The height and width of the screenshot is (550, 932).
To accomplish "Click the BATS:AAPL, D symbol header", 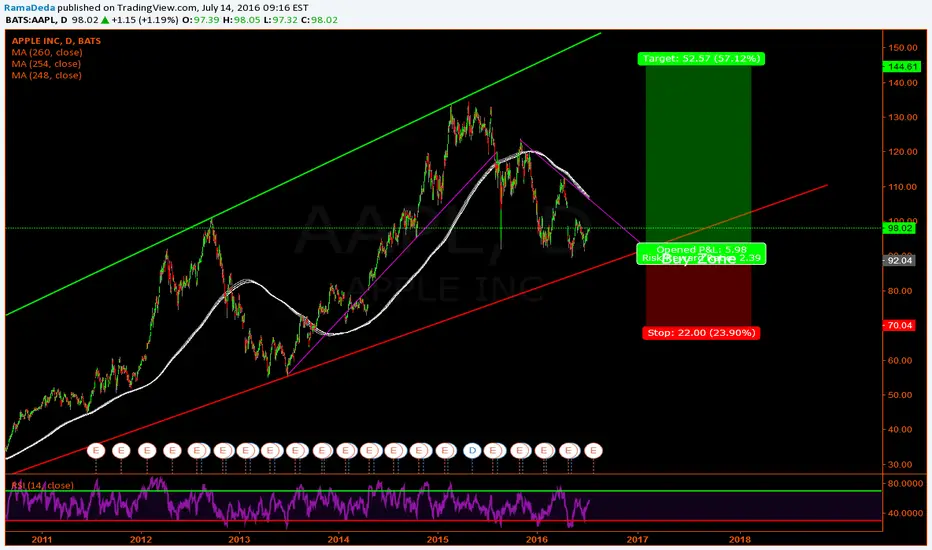I will (36, 20).
